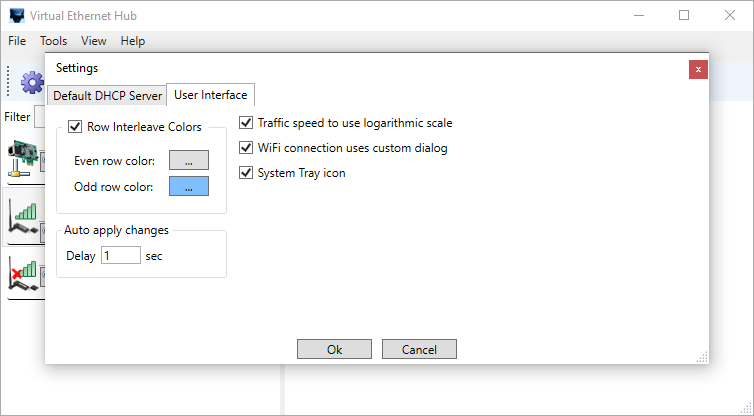Click the settings gear toolbar icon

tap(31, 82)
